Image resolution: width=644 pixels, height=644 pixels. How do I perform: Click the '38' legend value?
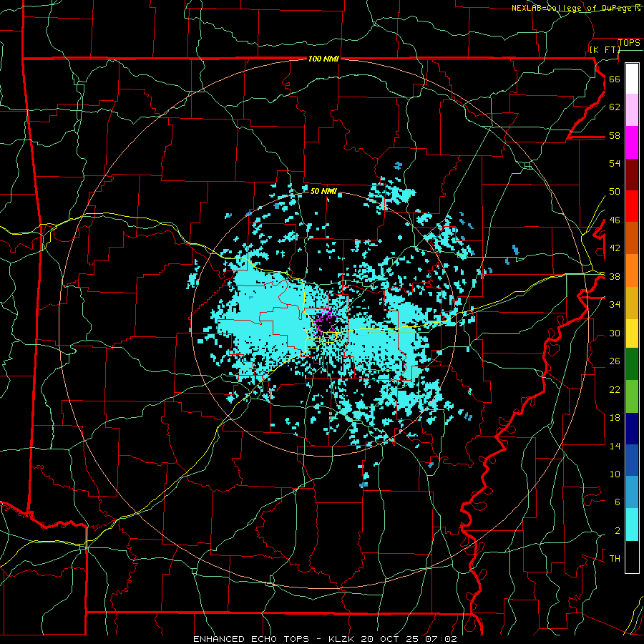(615, 276)
